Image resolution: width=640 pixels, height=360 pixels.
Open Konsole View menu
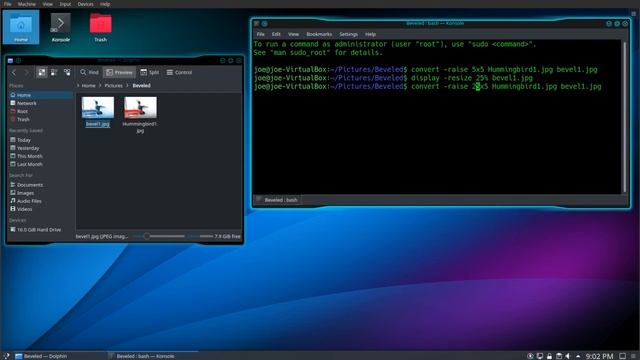coord(293,34)
